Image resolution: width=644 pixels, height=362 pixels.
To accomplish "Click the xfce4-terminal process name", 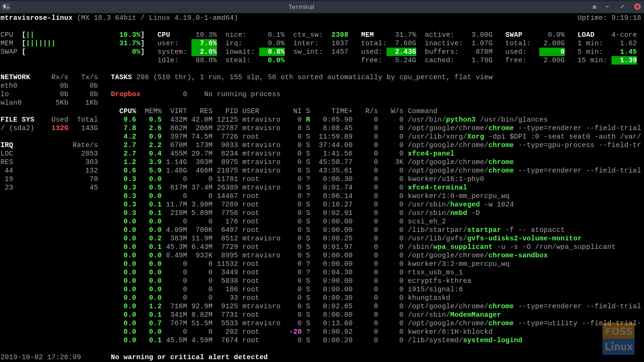I will tap(437, 188).
